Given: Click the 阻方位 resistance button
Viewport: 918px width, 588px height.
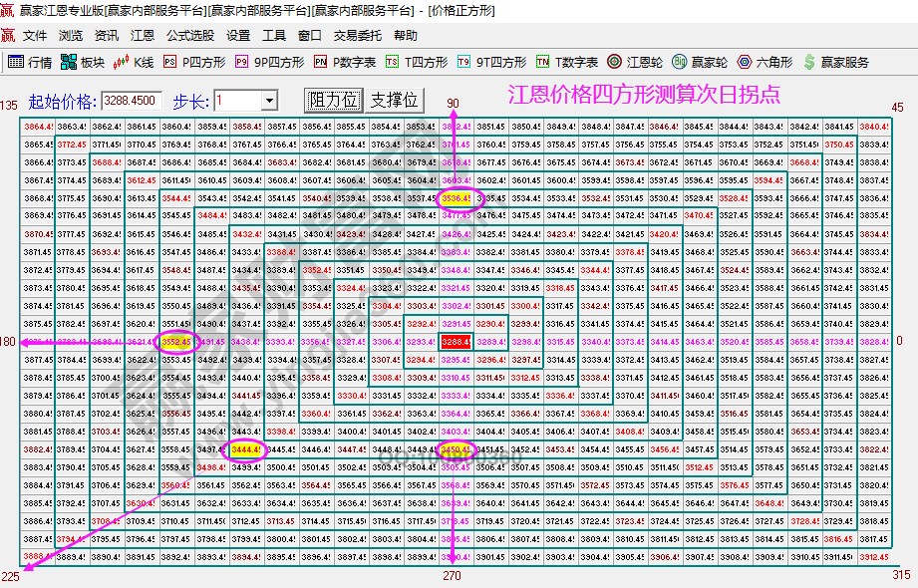Looking at the screenshot, I should coord(334,100).
